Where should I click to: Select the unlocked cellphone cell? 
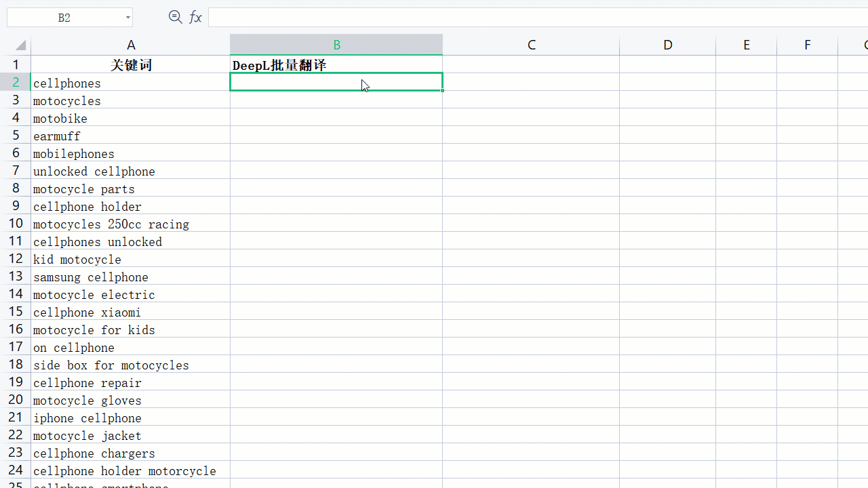[131, 171]
